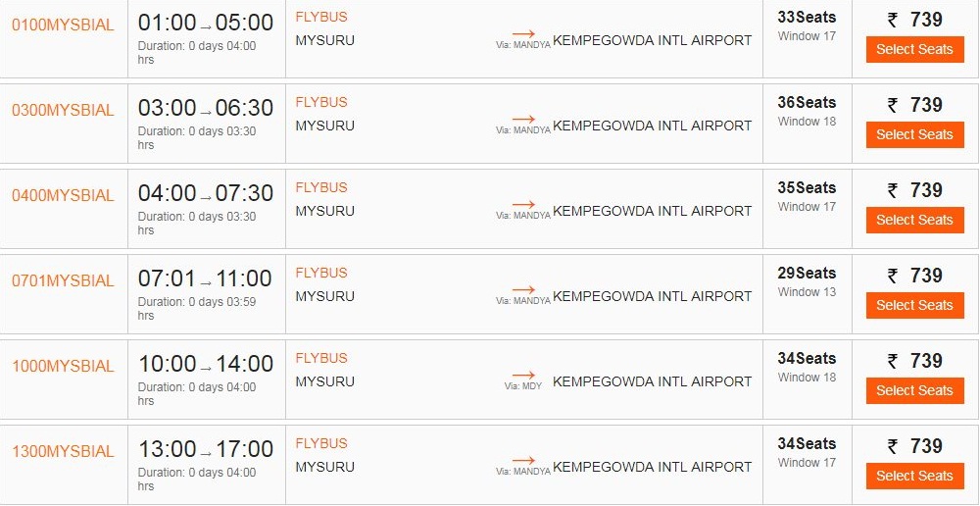Click the 29Seats availability text

807,273
